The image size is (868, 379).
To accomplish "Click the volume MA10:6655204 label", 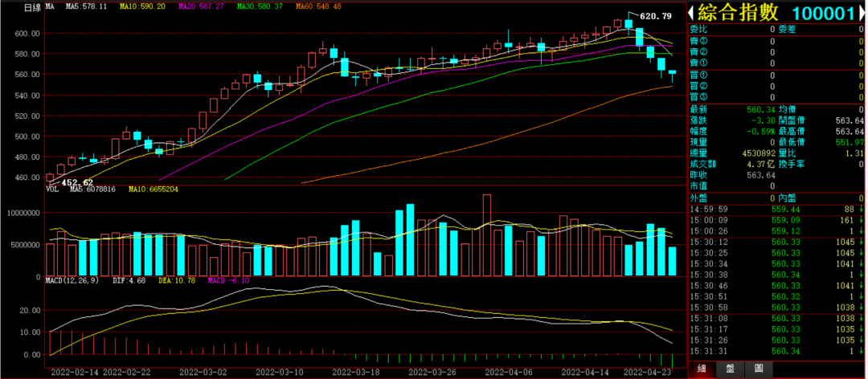I will 154,189.
